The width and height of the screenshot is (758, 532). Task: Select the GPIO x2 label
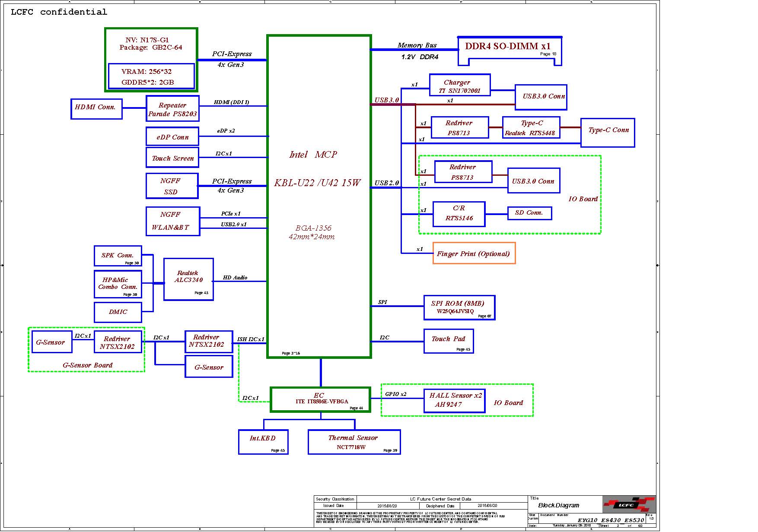point(396,394)
